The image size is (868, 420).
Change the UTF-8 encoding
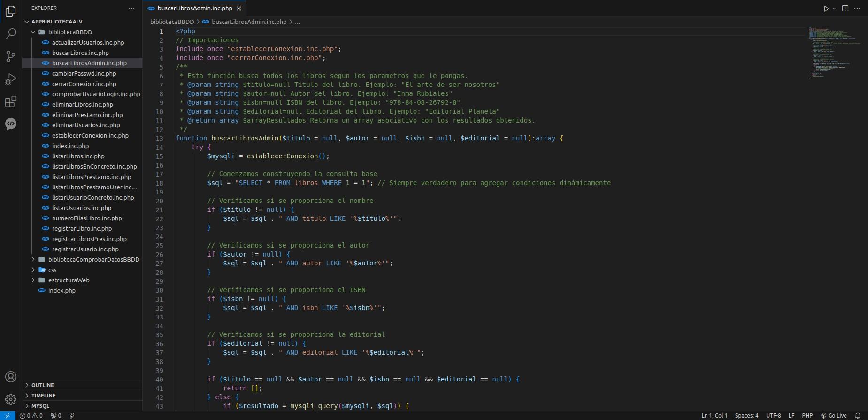[774, 416]
